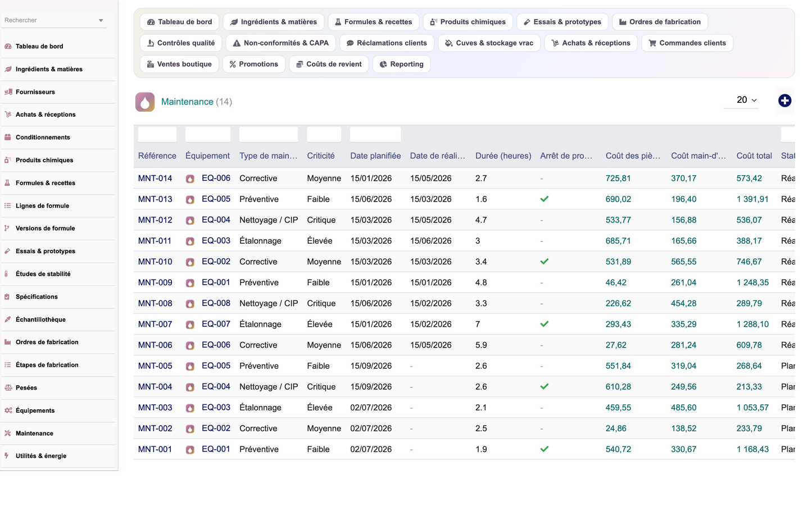
Task: Open the Produits chimiques top tab
Action: click(x=468, y=22)
